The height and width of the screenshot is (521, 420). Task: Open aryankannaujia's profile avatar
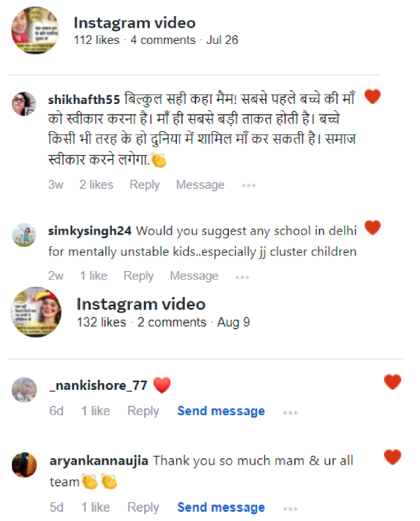[24, 465]
